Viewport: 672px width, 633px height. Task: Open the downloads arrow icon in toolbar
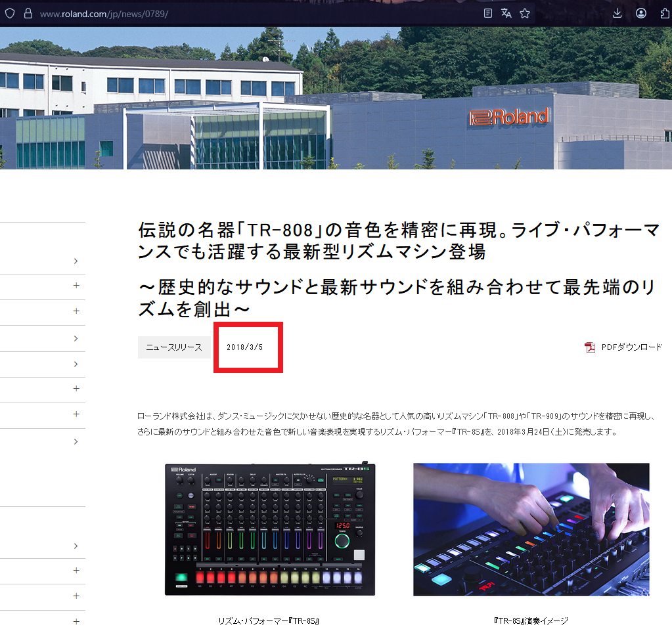(x=617, y=13)
